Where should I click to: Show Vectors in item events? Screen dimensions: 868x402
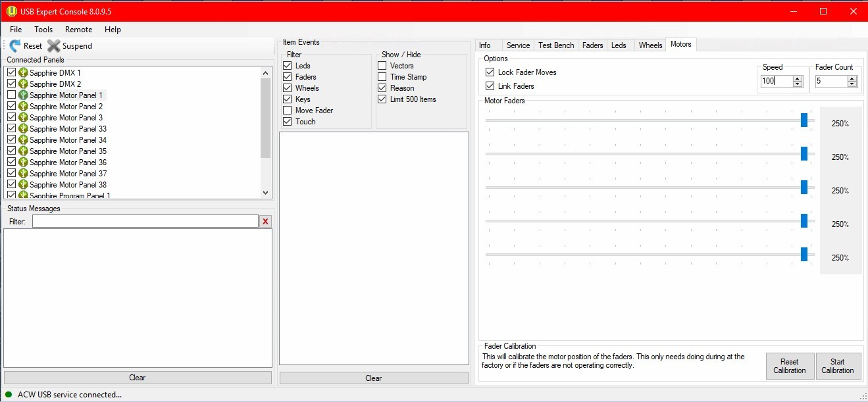[382, 66]
